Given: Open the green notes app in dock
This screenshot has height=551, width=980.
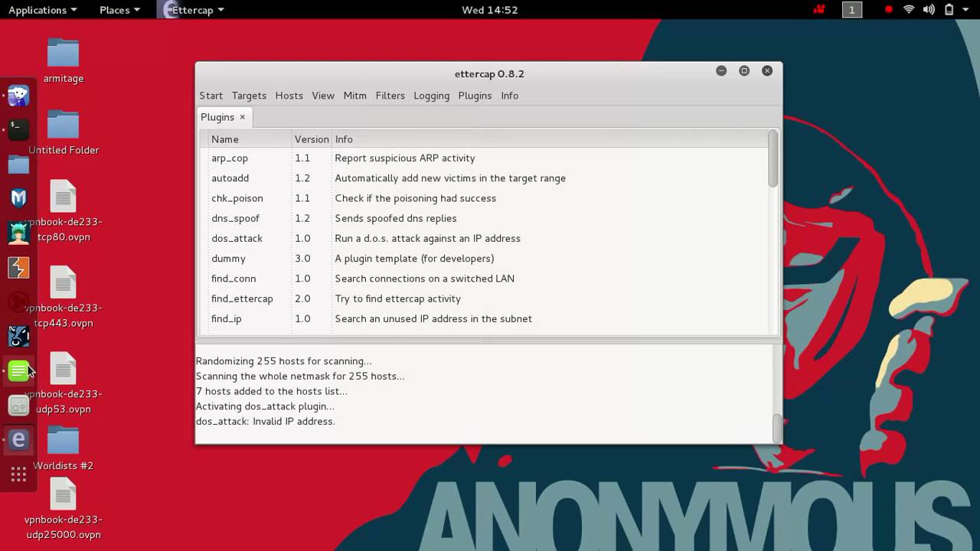Looking at the screenshot, I should (x=18, y=371).
